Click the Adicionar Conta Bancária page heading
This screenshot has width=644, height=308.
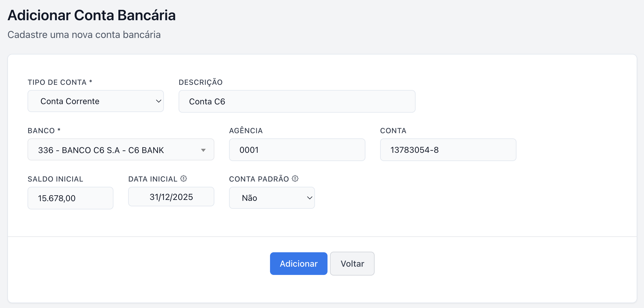(x=92, y=15)
